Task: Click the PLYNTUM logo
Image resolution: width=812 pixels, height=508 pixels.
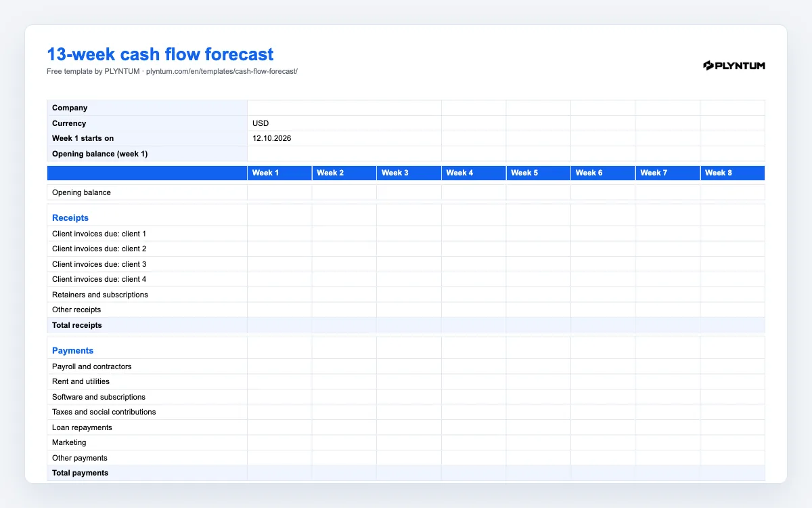Action: 734,65
